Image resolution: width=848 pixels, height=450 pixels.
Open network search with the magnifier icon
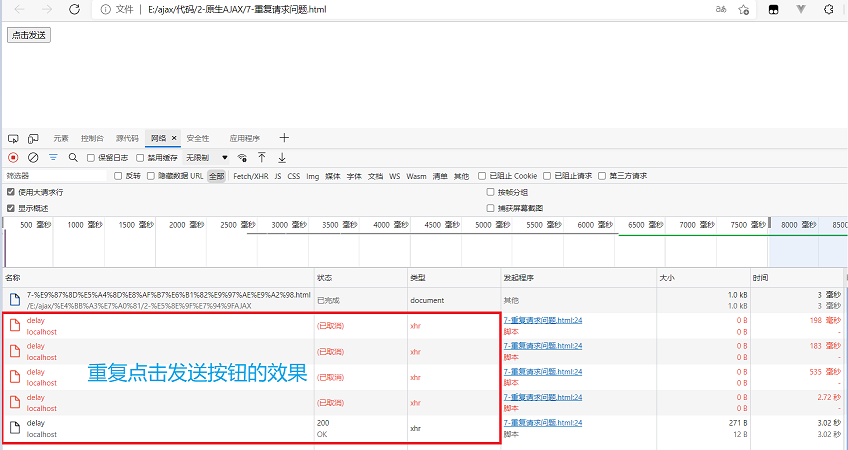73,157
